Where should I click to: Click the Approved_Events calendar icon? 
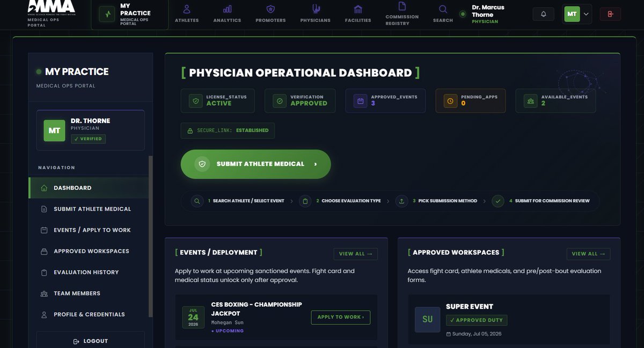361,100
